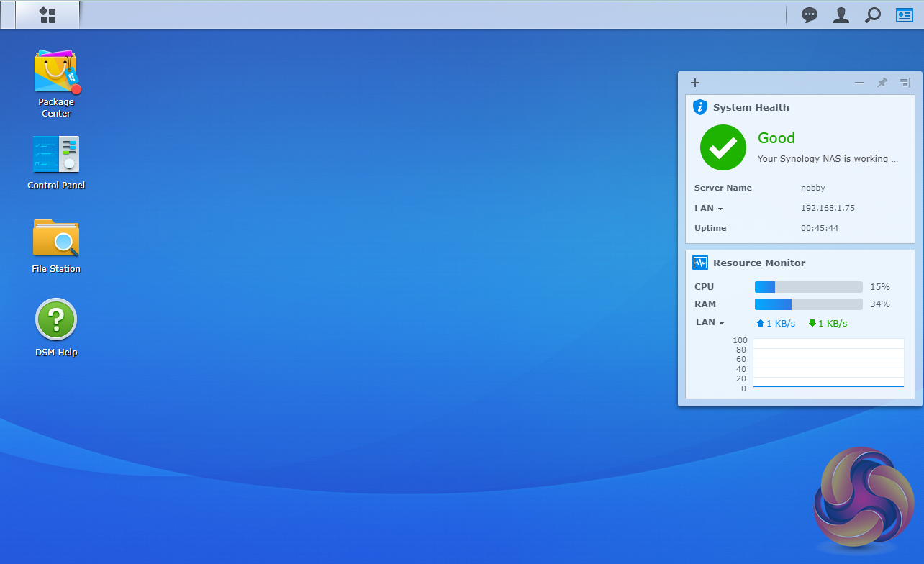Click the System Health shield icon
Image resolution: width=924 pixels, height=564 pixels.
(x=700, y=107)
